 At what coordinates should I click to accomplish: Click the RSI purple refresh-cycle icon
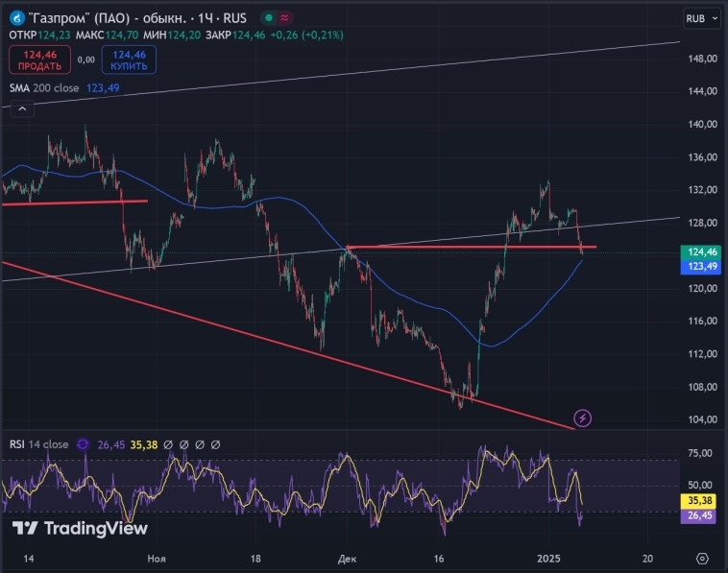(x=83, y=444)
